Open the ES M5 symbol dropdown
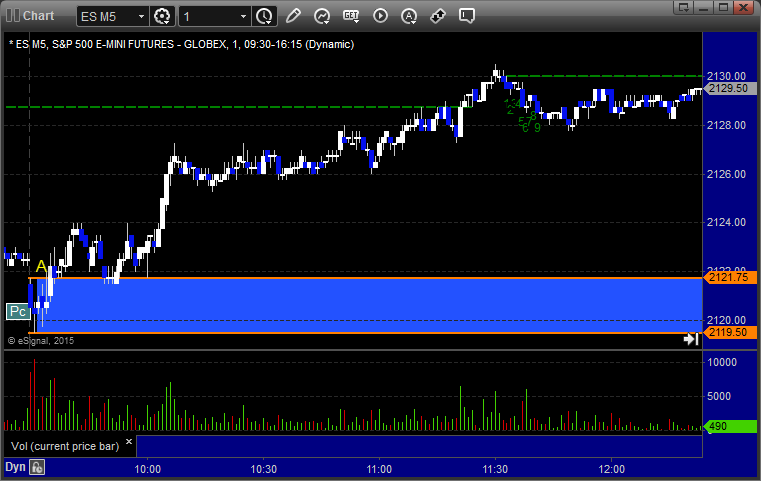The image size is (761, 481). point(141,17)
